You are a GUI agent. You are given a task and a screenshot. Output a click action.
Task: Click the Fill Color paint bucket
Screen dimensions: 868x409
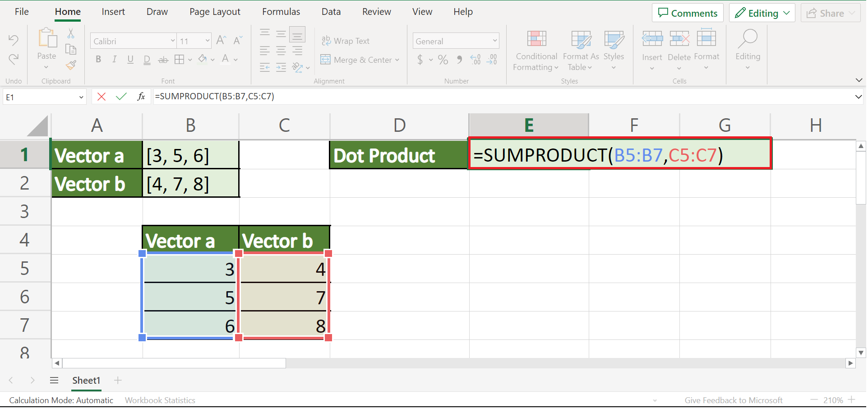[x=203, y=59]
